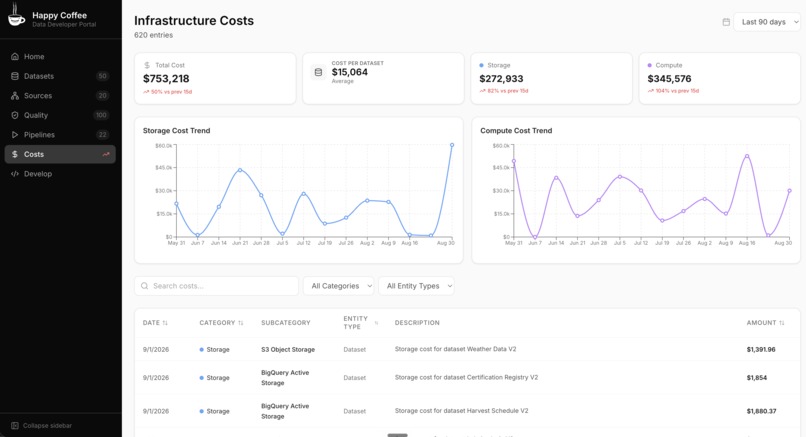Screen dimensions: 806x437
Task: Click the search magnifier icon
Action: click(144, 286)
